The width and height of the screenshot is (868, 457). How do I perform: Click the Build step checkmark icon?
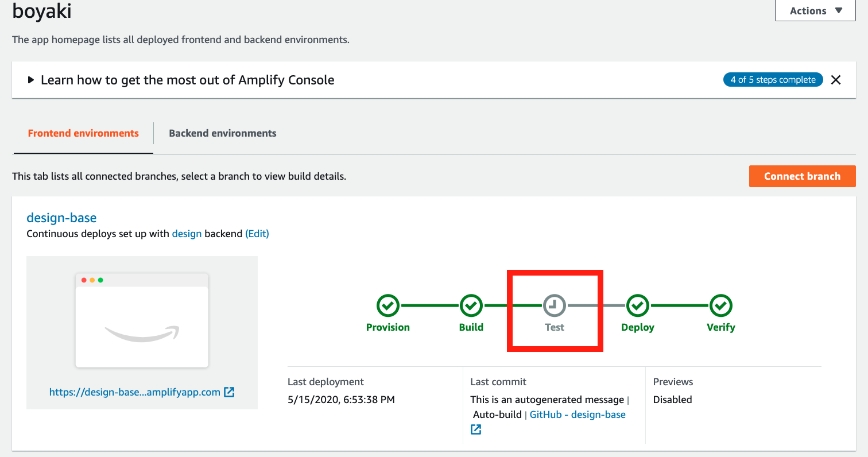[471, 305]
